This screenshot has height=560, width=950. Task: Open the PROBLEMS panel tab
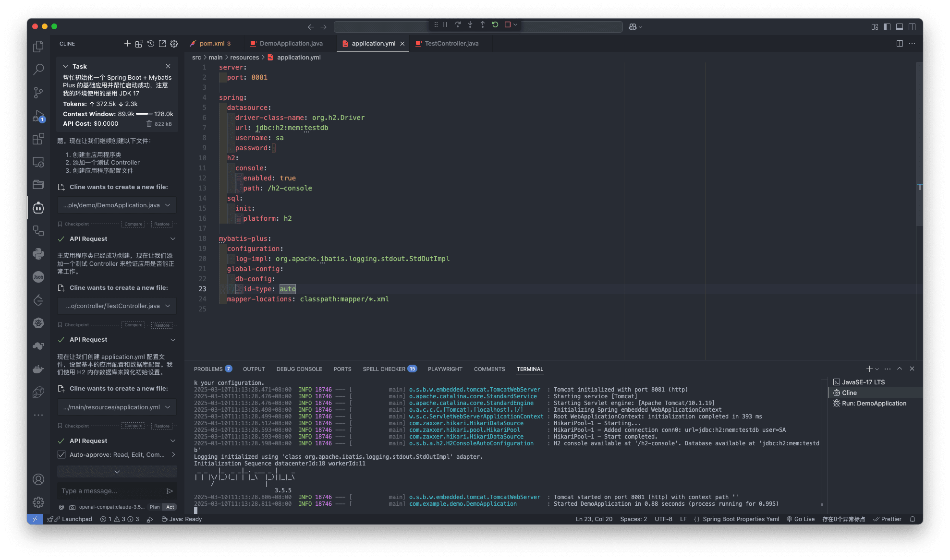pos(208,369)
